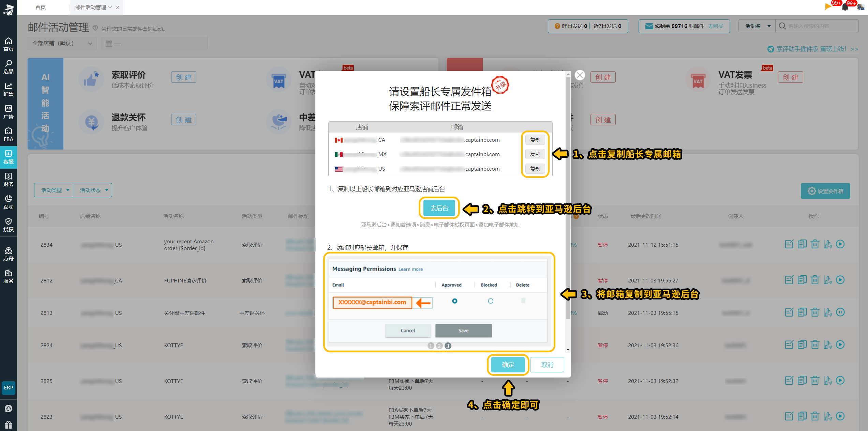
Task: Open the 首页 home sidebar icon
Action: point(8,44)
